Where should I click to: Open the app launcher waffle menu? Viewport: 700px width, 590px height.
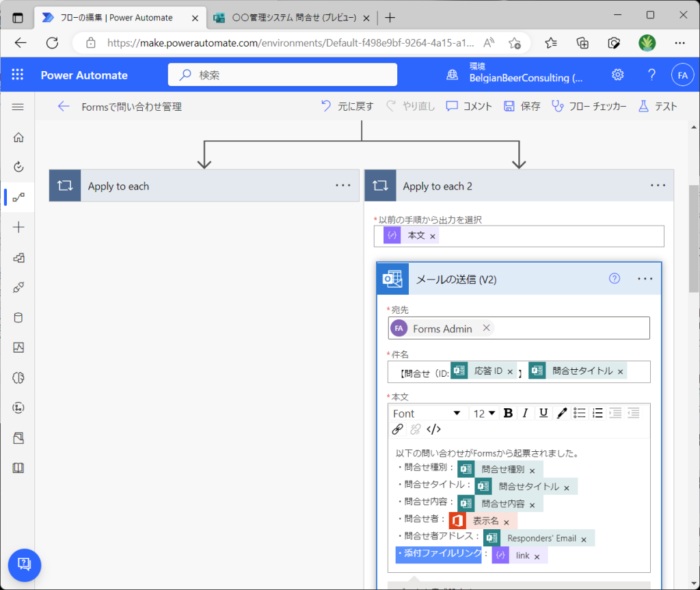point(18,75)
